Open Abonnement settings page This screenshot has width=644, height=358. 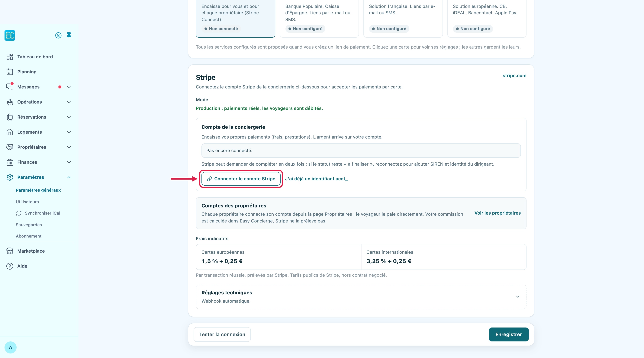pos(28,236)
